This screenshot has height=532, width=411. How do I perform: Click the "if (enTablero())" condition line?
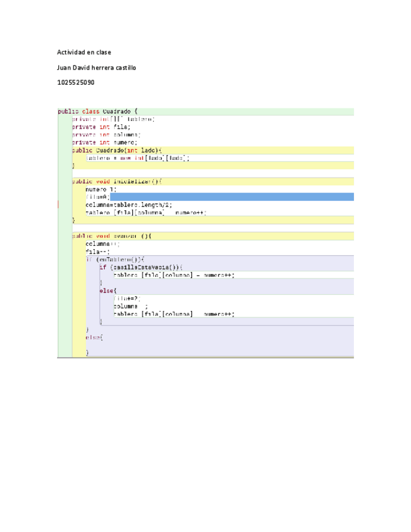[x=115, y=259]
